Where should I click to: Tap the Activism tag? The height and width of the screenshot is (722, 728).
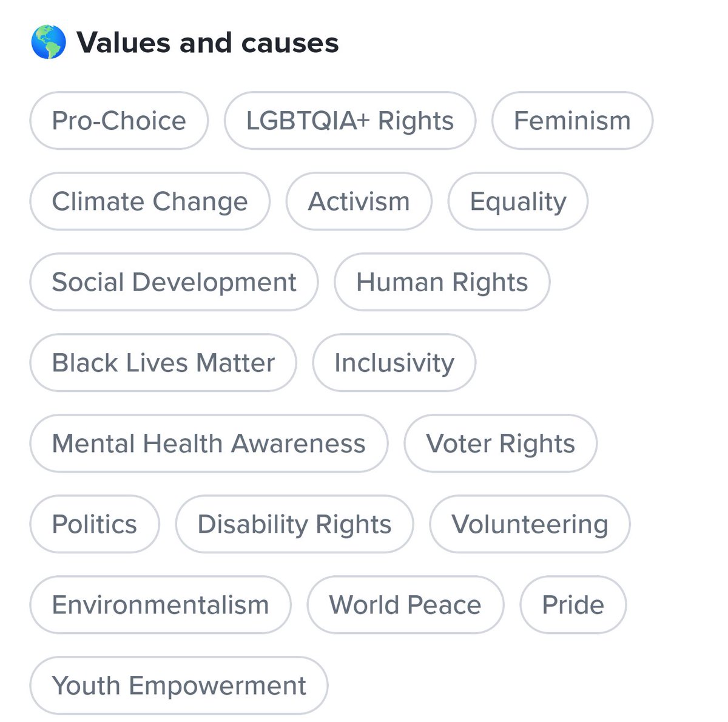coord(359,201)
